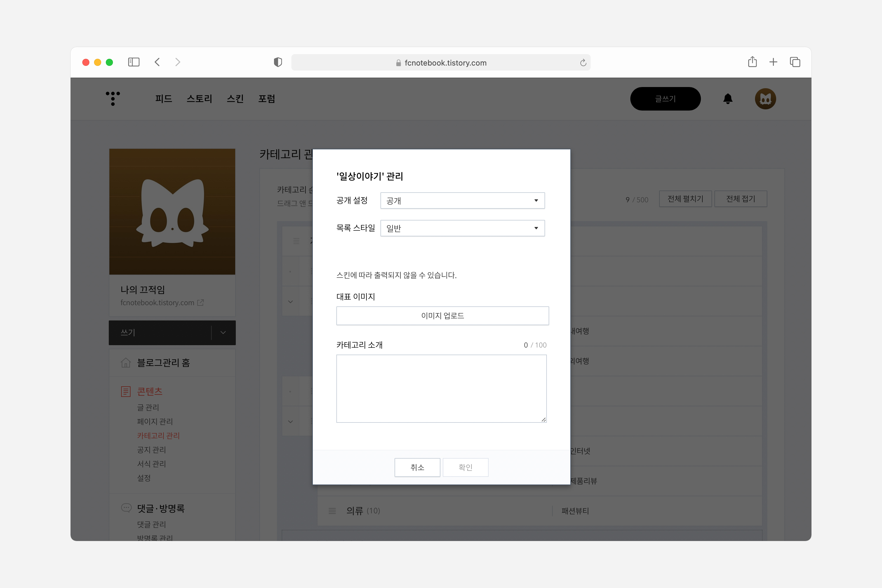The image size is (882, 588).
Task: Open notifications via the bell icon
Action: click(727, 98)
